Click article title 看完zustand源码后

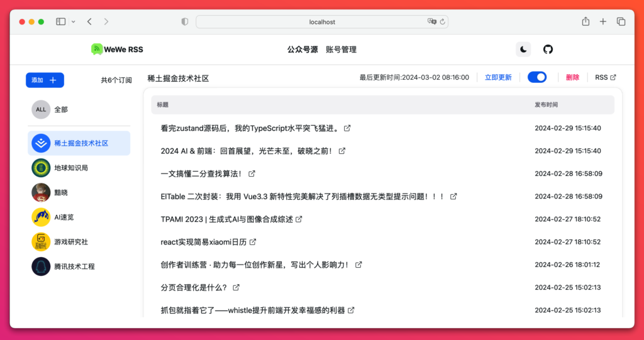pyautogui.click(x=250, y=128)
